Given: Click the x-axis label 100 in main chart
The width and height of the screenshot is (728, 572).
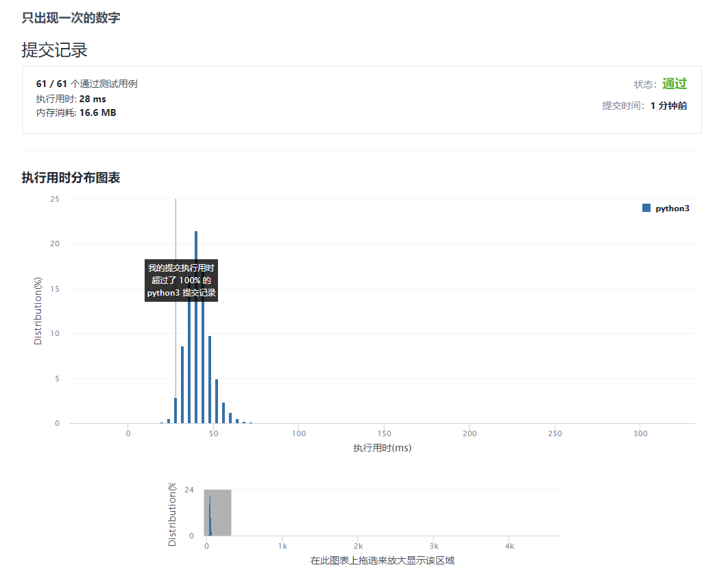Looking at the screenshot, I should (299, 433).
